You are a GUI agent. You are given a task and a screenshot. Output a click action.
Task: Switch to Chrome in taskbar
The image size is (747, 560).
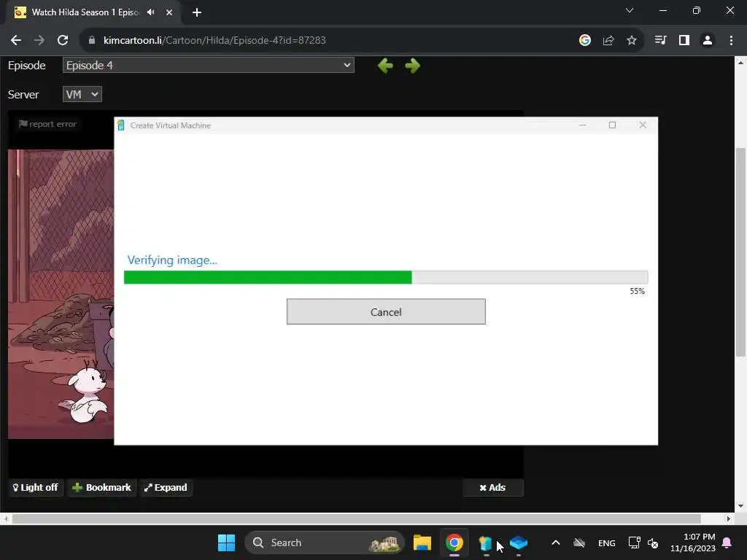(454, 542)
